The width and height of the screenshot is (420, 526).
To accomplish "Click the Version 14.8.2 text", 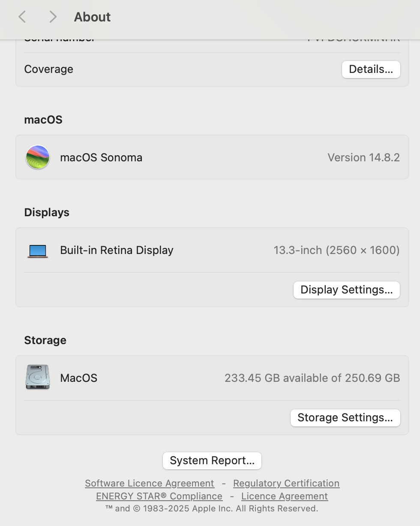I will 363,157.
